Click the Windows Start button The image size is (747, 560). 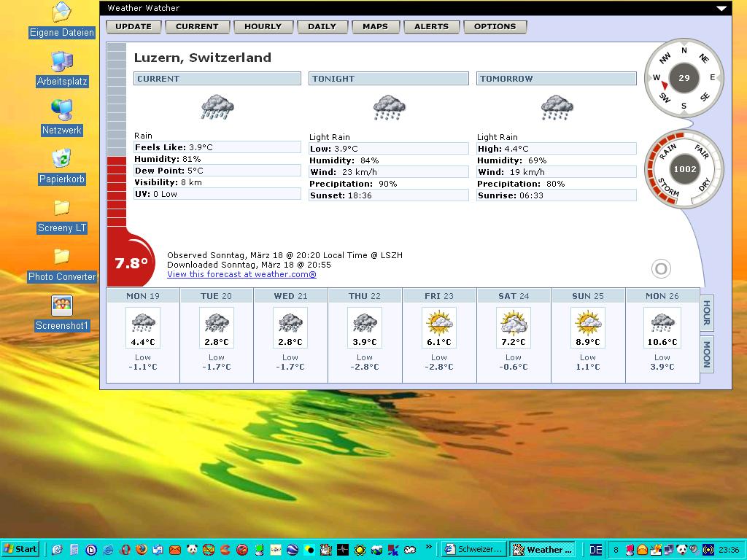tap(20, 549)
